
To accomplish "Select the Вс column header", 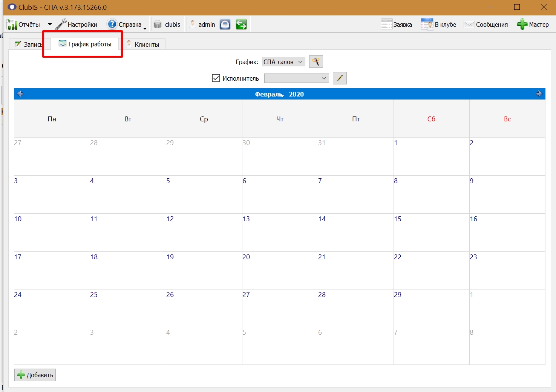I will [507, 119].
